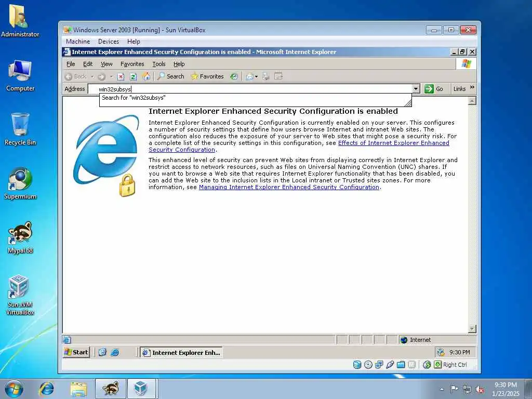Open VirtualBox Help menu
Screen dimensions: 532x399
[134, 42]
